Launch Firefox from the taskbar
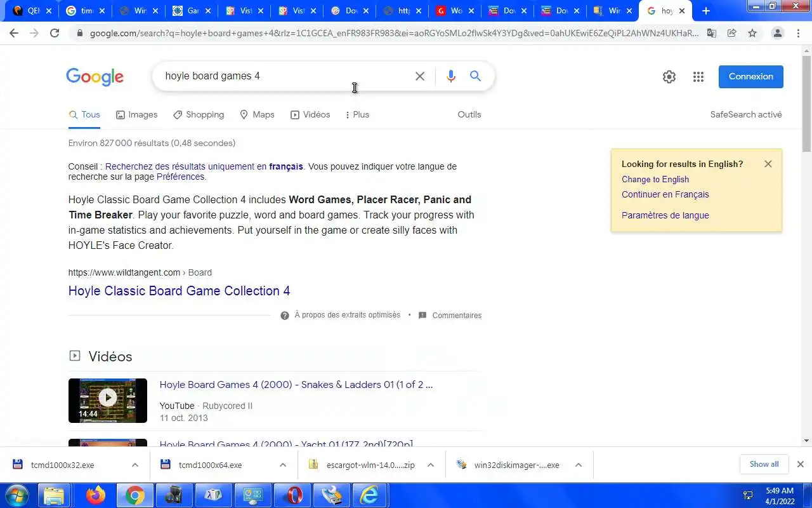Viewport: 812px width, 508px height. click(x=96, y=495)
